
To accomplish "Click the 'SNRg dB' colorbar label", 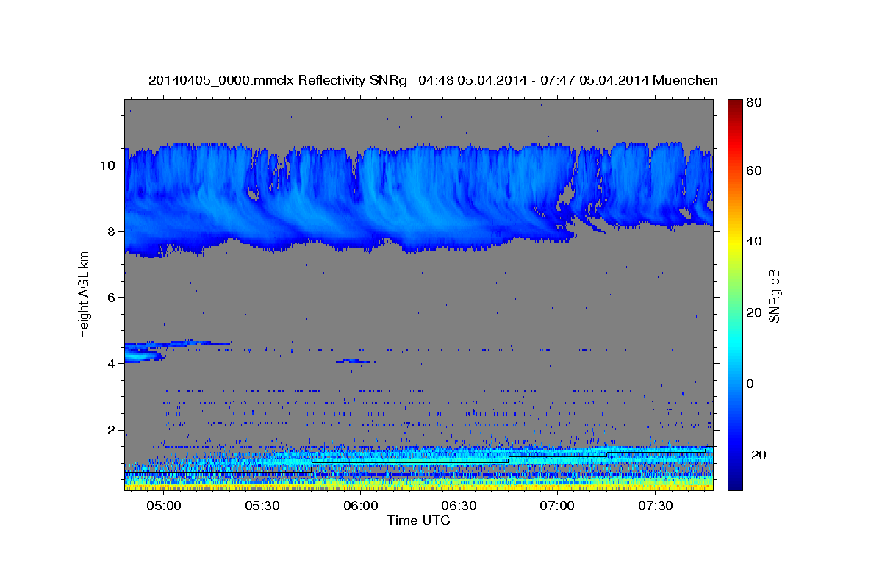I will point(774,295).
